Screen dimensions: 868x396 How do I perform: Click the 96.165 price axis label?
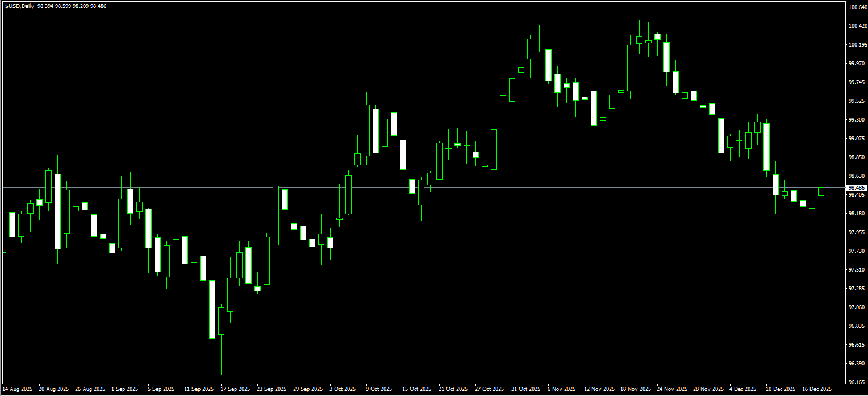[857, 382]
